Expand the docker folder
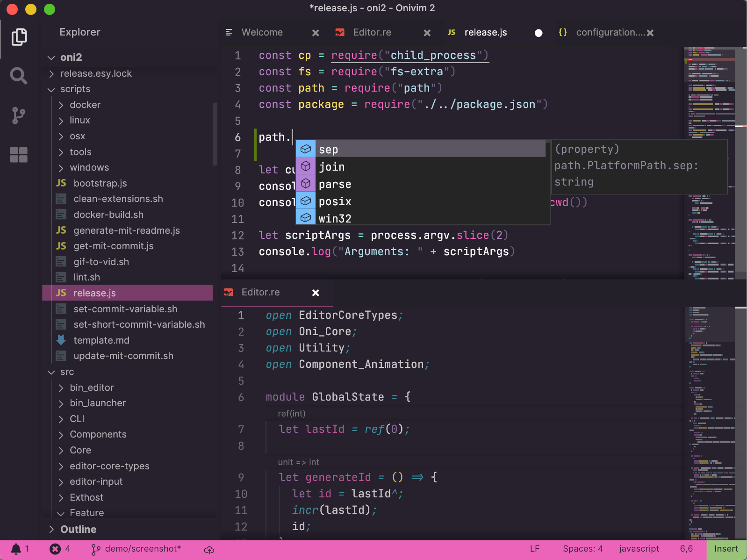 coord(61,105)
